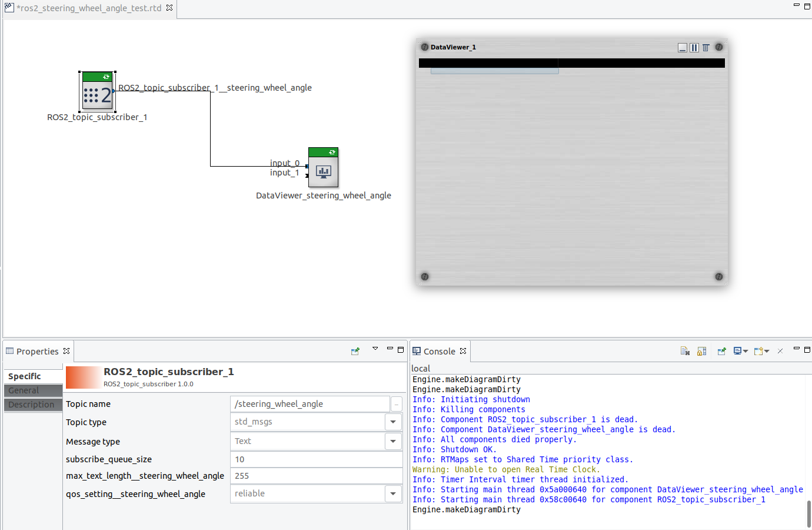Maximize the Console panel

click(x=807, y=349)
